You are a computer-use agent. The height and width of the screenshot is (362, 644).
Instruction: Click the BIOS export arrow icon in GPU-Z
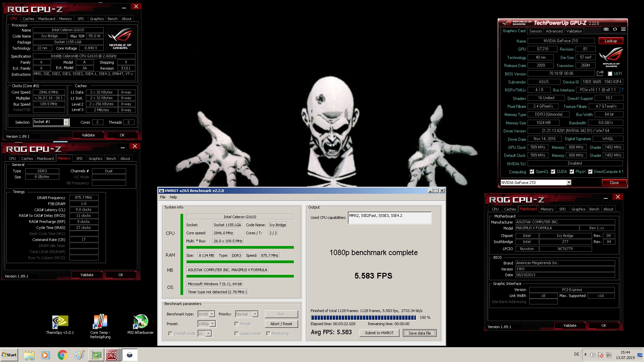(600, 73)
